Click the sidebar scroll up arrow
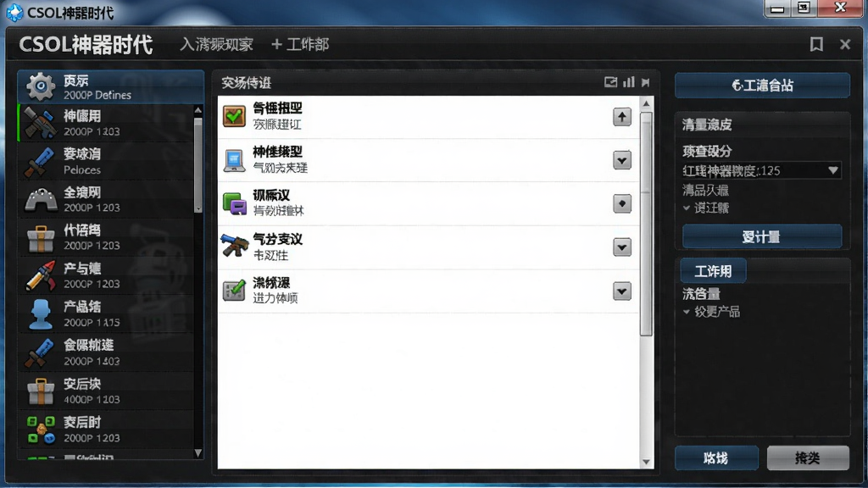Viewport: 868px width, 488px height. (x=198, y=111)
